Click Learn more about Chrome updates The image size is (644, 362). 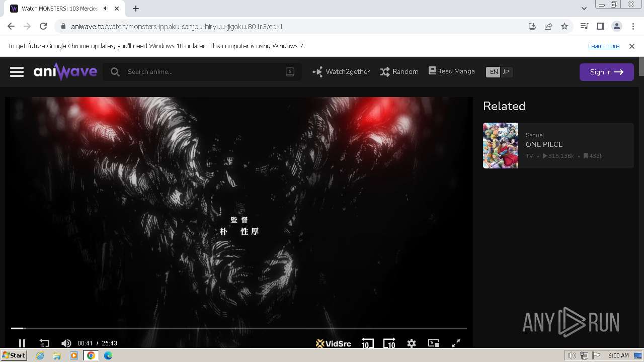604,46
